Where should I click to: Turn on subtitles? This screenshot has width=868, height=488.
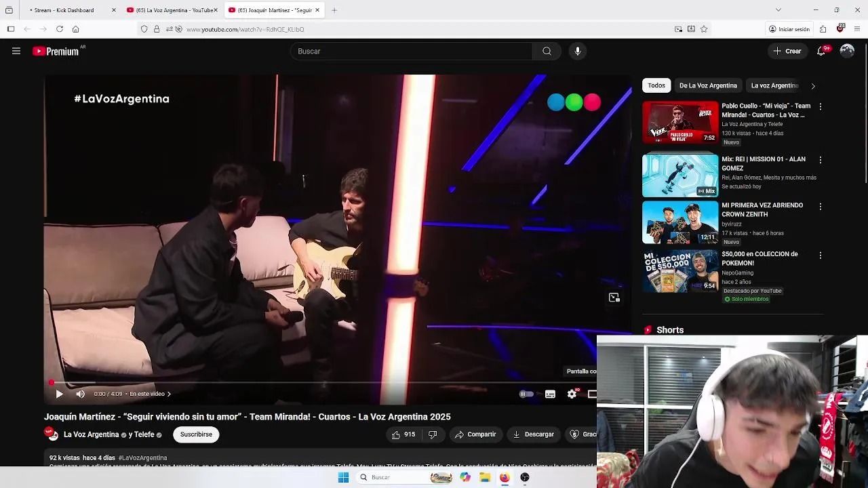550,394
